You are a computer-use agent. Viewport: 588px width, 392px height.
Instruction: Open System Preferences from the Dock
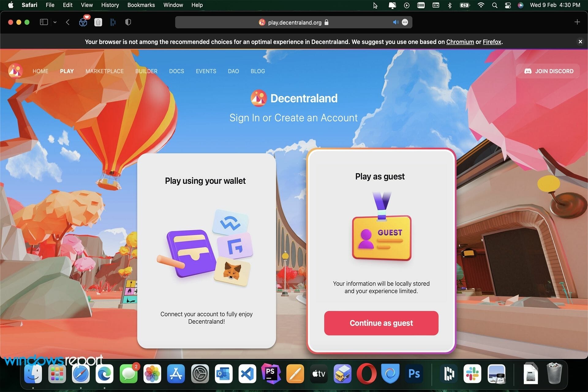[x=200, y=374]
